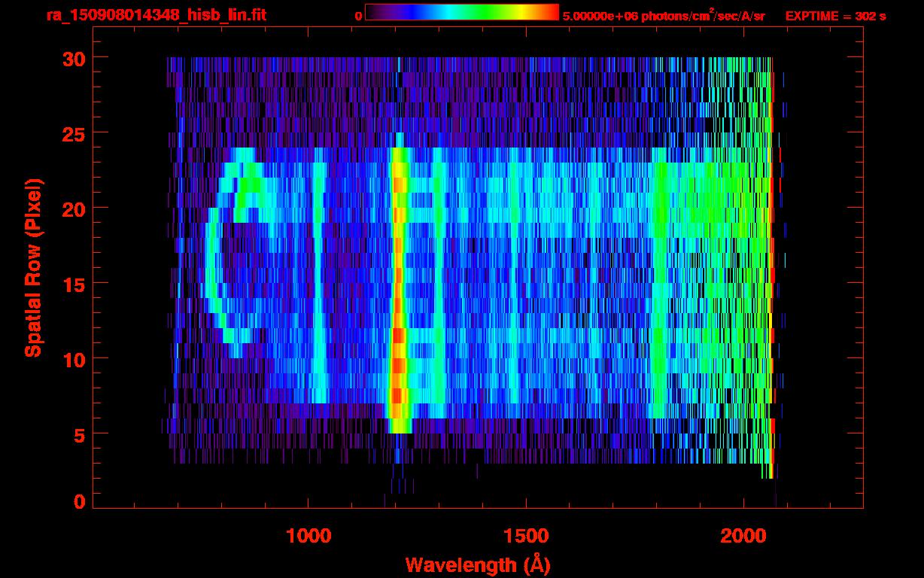Click the 2000 wavelength tick label
The width and height of the screenshot is (924, 578).
743,536
